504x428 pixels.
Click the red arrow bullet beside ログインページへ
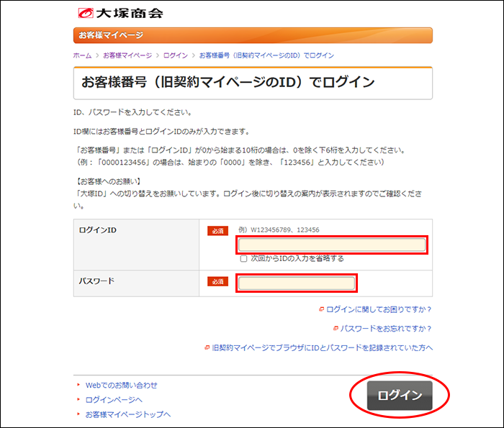[x=78, y=399]
